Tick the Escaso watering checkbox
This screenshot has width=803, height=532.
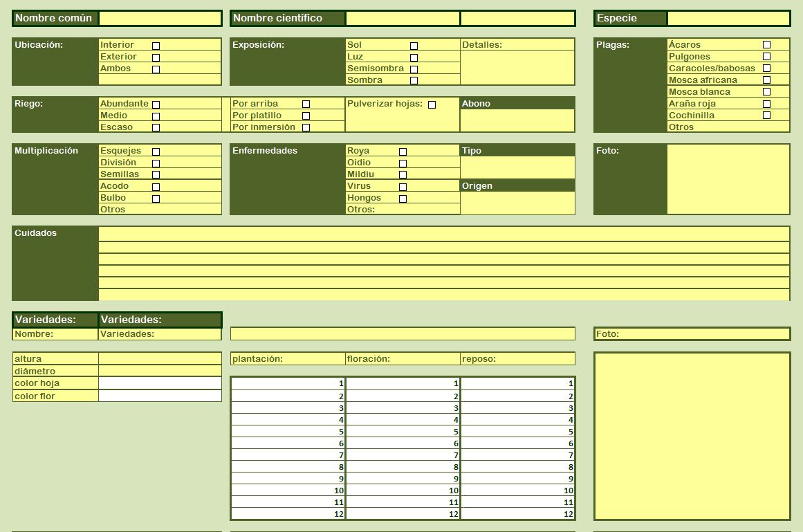pos(156,128)
